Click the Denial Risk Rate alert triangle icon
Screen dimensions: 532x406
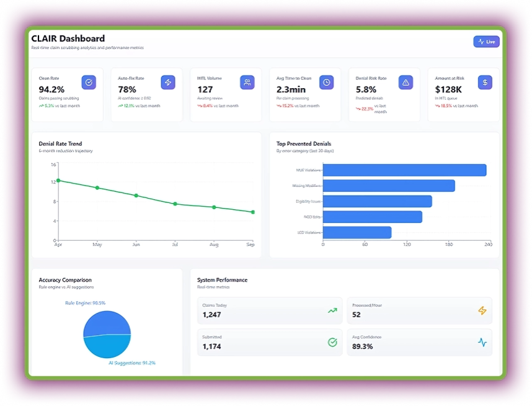click(406, 82)
